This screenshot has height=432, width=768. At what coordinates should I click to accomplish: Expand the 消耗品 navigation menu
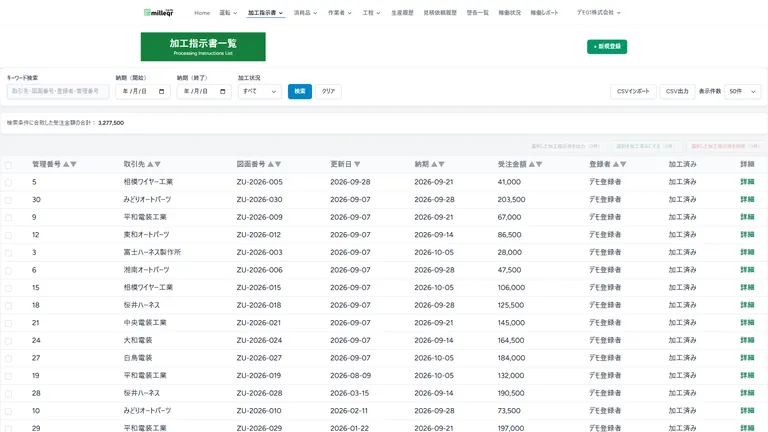click(x=305, y=13)
